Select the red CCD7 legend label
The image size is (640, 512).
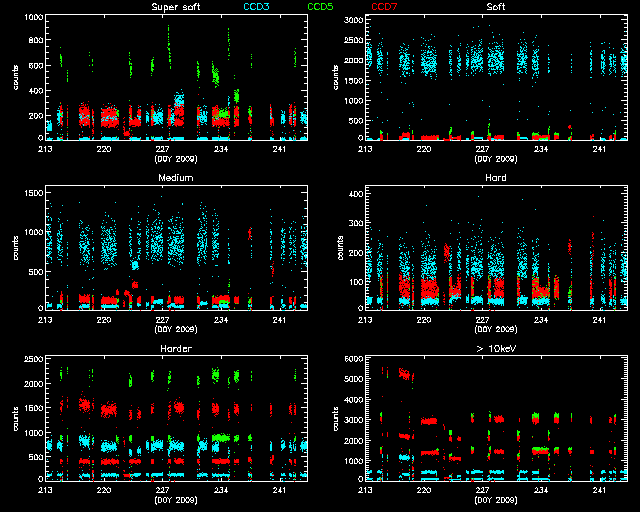pyautogui.click(x=383, y=8)
